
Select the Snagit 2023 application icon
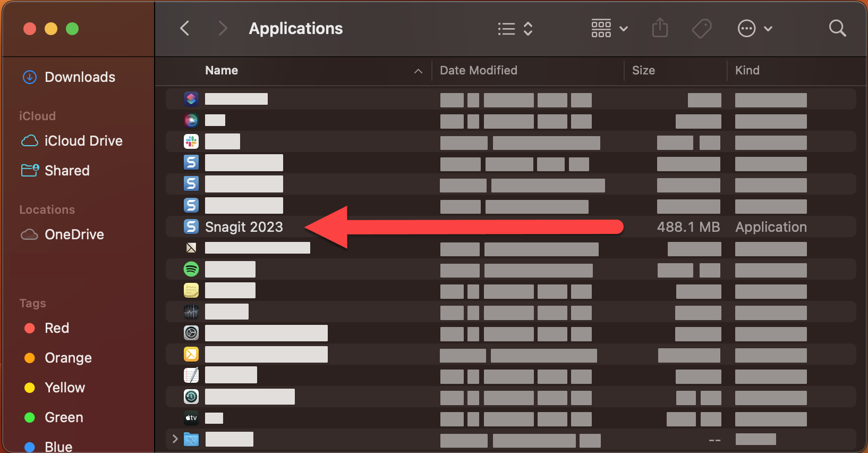(191, 226)
